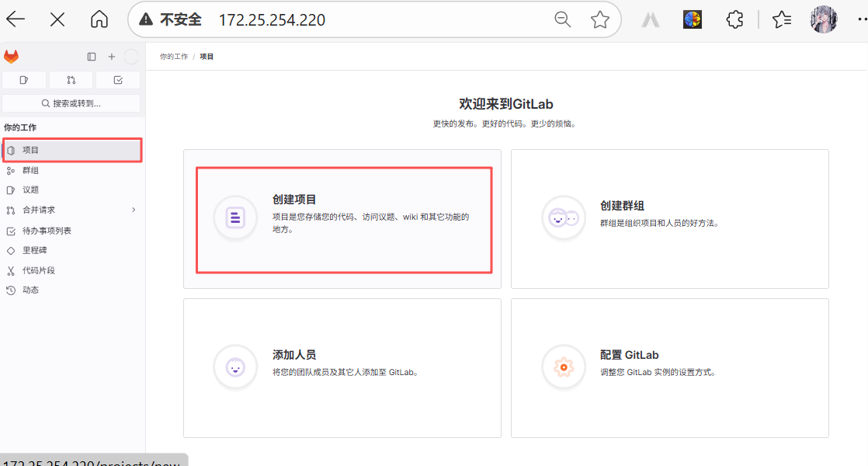Click the colorful brain extension icon
This screenshot has height=466, width=868.
692,20
